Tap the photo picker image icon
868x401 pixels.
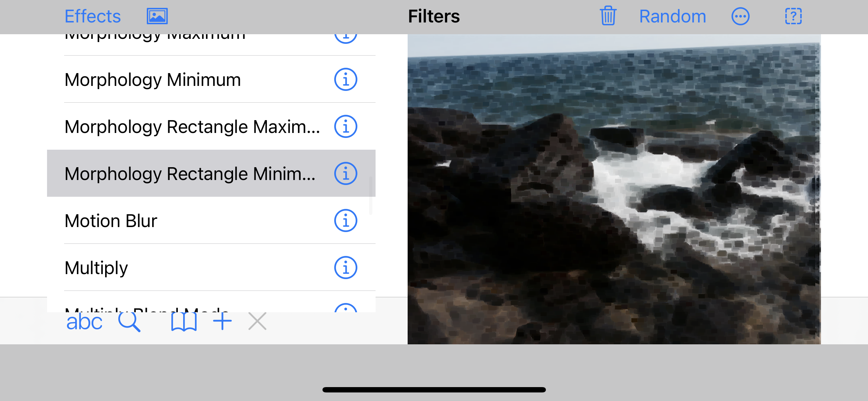pyautogui.click(x=157, y=16)
